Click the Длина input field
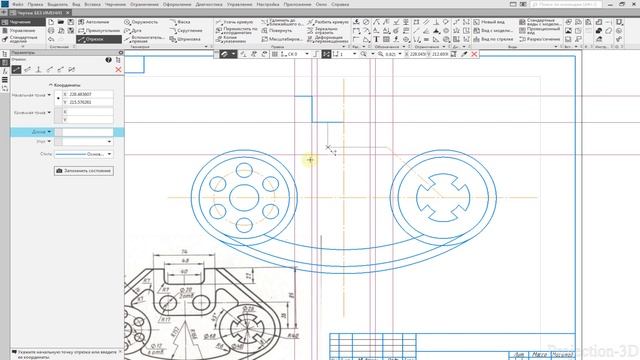 87,132
